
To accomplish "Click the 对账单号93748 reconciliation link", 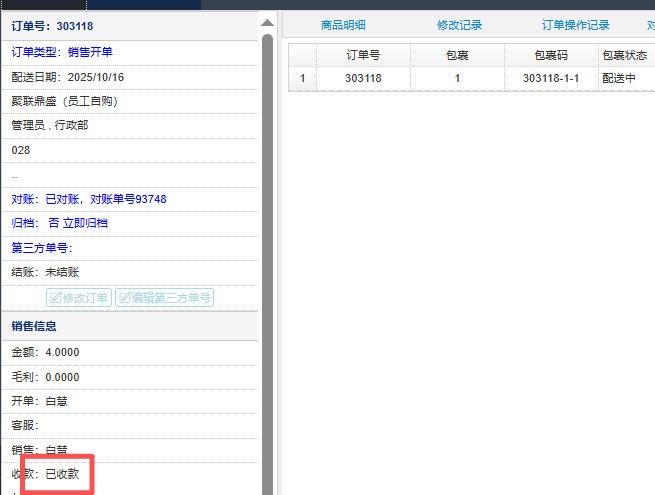I will coord(128,199).
